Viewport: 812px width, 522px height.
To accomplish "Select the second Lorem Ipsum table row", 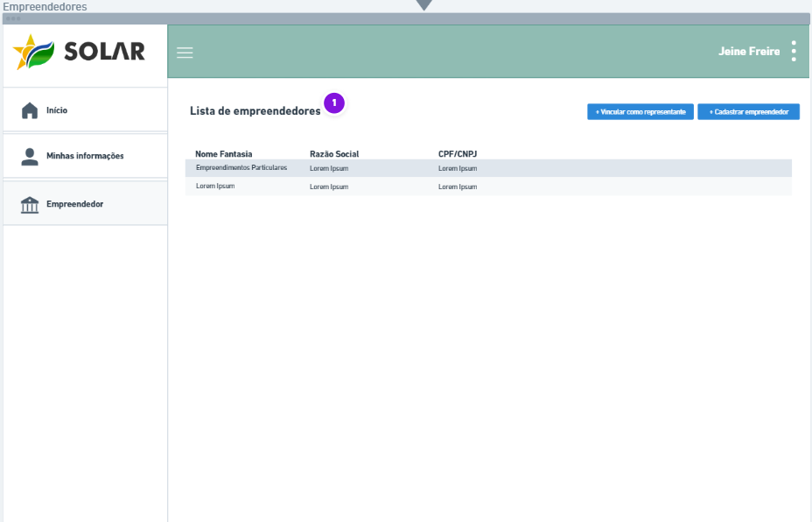I will tap(488, 187).
